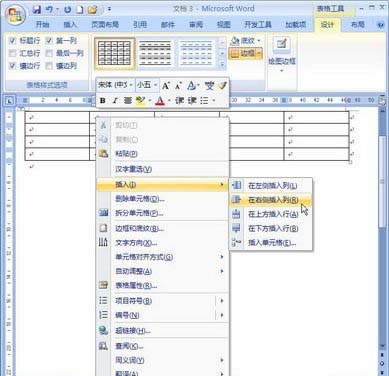Select 粘贴(P) paste entry

pyautogui.click(x=126, y=154)
